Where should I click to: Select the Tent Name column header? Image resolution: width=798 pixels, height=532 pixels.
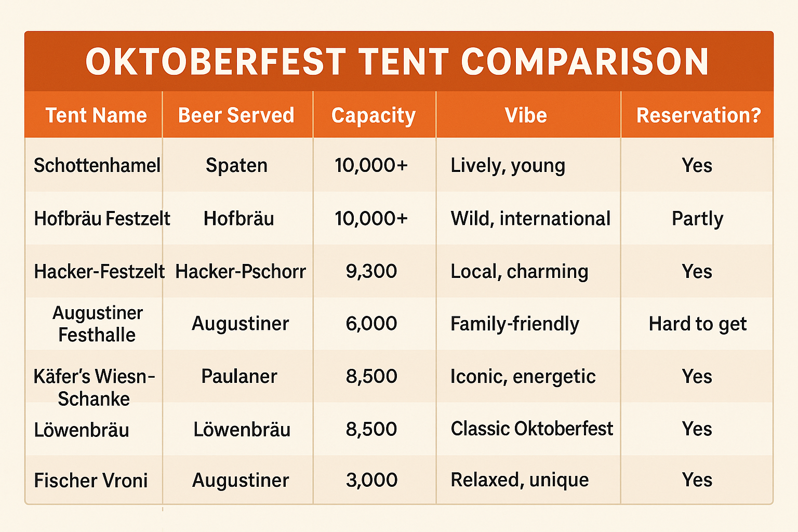[x=96, y=115]
